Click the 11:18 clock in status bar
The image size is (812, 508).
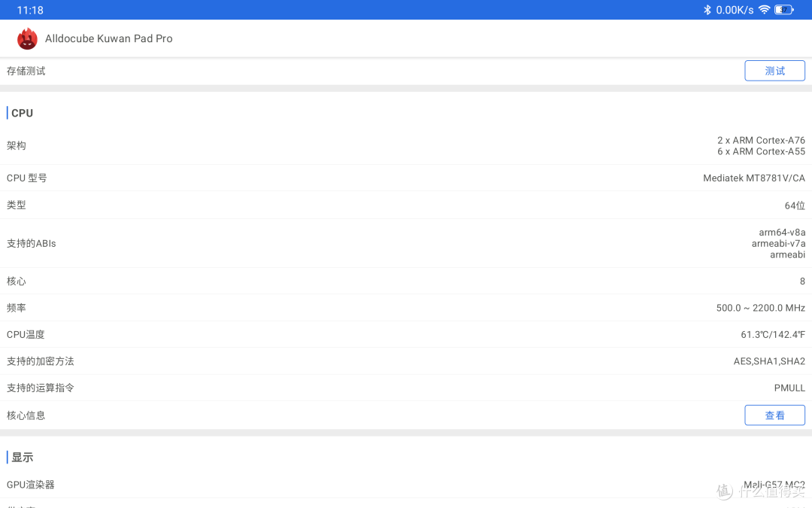click(30, 10)
